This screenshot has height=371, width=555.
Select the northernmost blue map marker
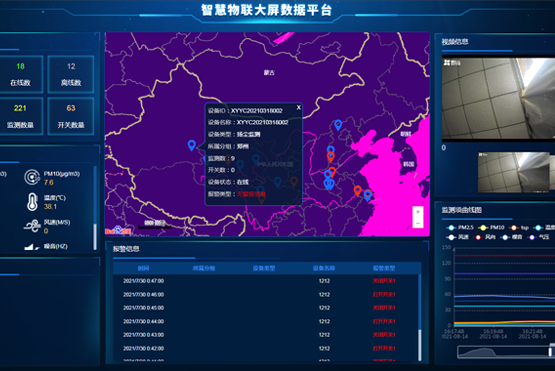click(x=338, y=125)
